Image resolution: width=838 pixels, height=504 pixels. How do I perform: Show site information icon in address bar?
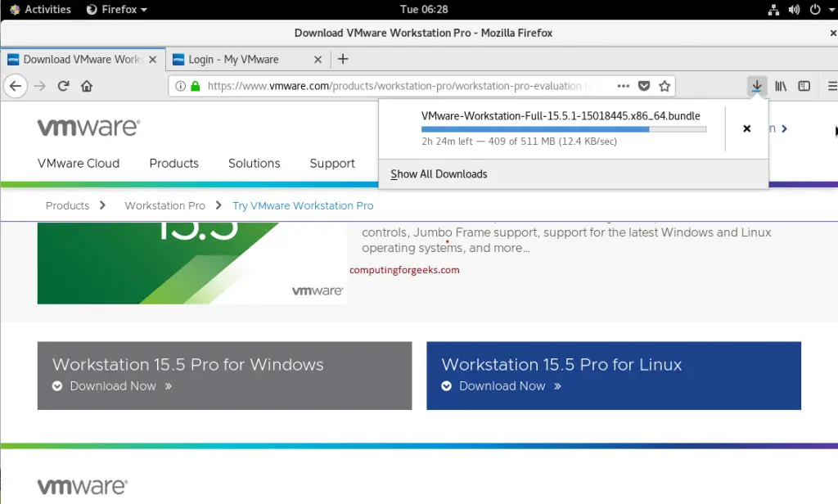coord(181,86)
